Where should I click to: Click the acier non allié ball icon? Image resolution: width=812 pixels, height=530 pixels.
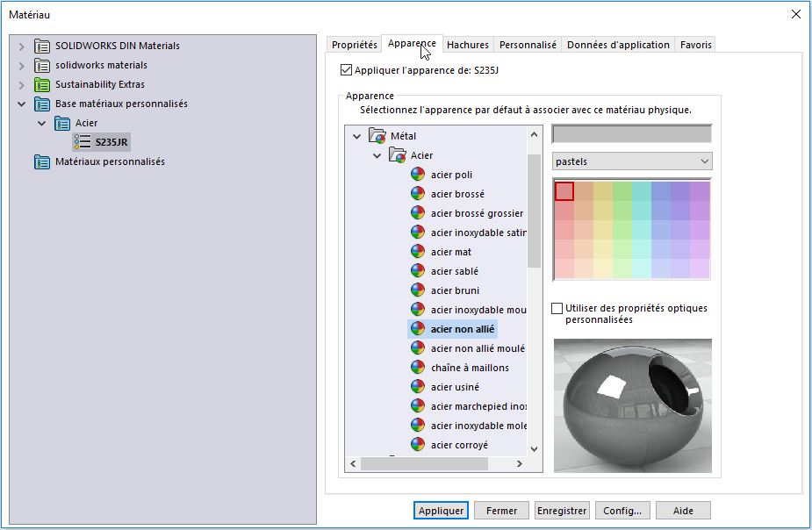pos(418,329)
